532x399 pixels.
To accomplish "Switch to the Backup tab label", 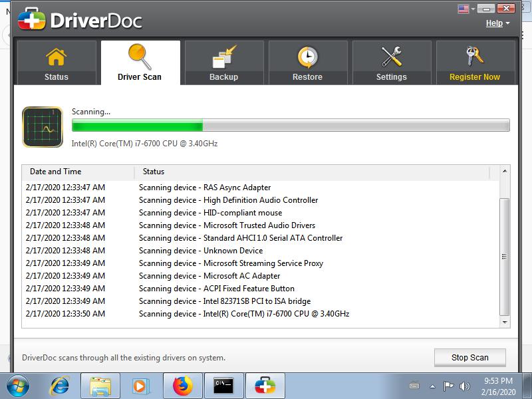I will coord(223,77).
